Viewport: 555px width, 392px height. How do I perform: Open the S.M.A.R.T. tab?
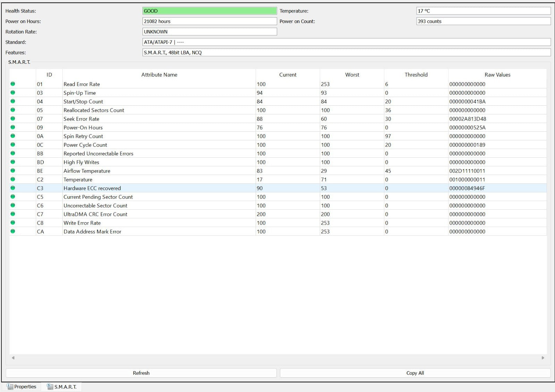click(61, 386)
